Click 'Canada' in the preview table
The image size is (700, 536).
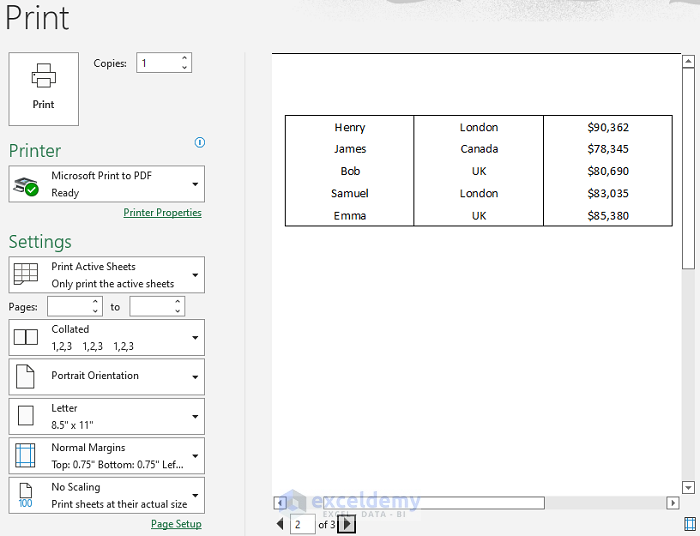pos(479,149)
